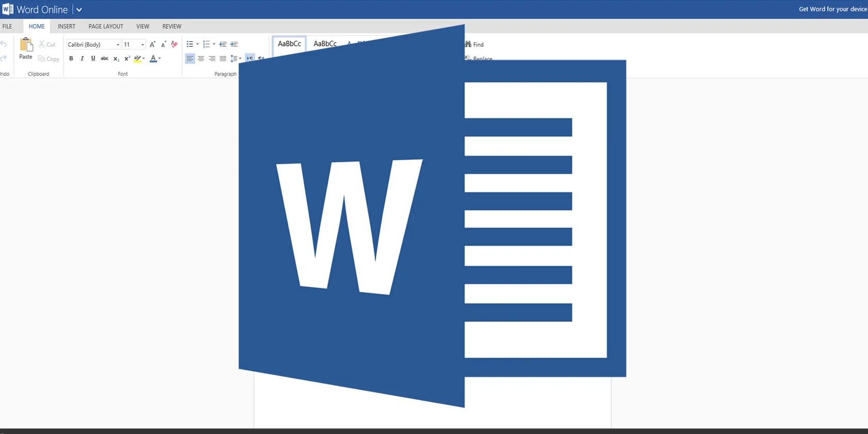Copy the selection with the Copy button
The image size is (868, 434).
pyautogui.click(x=49, y=59)
